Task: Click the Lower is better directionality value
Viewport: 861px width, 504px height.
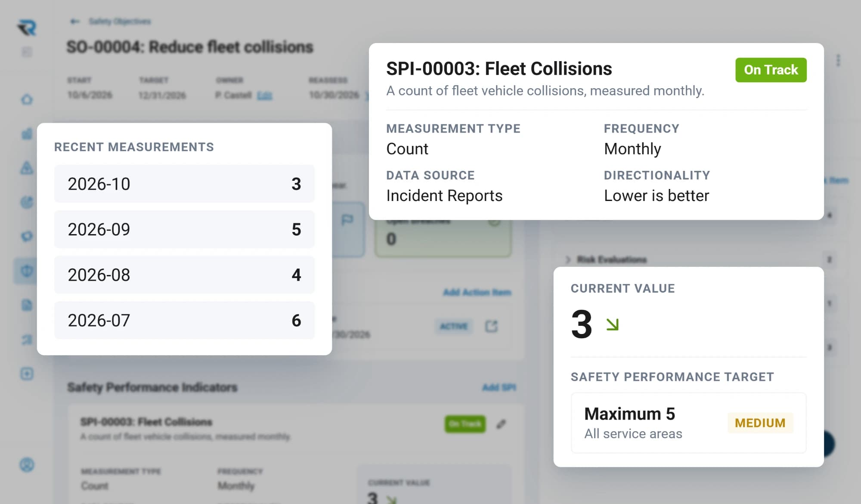Action: point(657,196)
